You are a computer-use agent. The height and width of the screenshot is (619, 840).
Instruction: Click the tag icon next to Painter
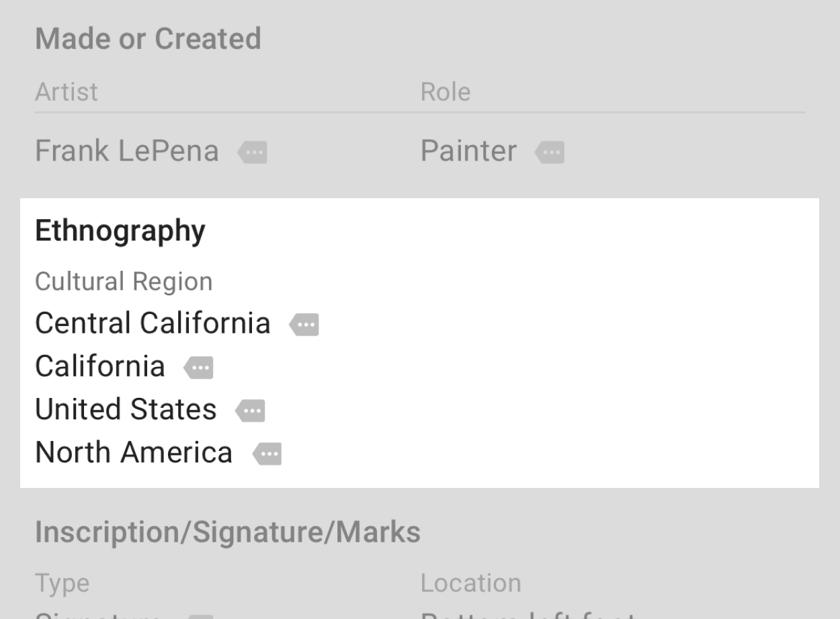coord(550,153)
